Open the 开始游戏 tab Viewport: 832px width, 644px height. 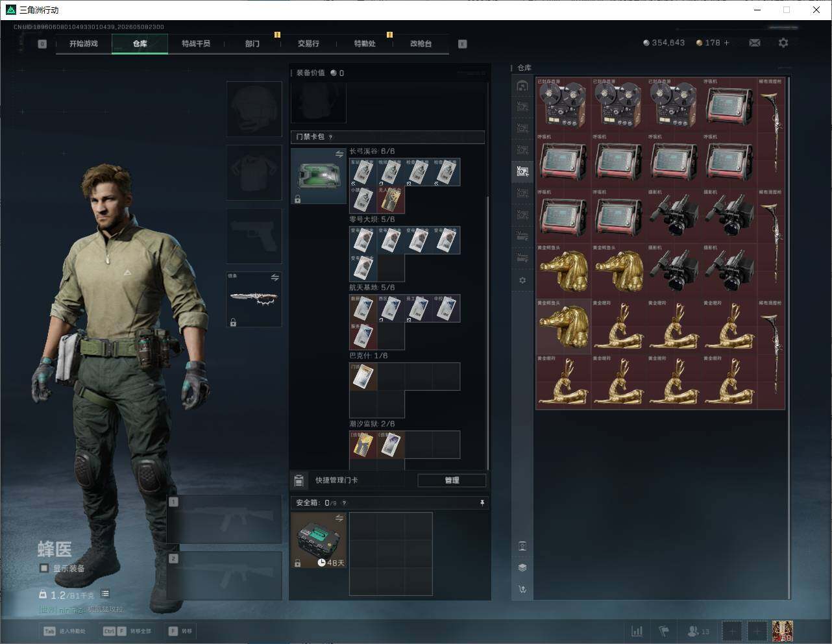point(84,43)
